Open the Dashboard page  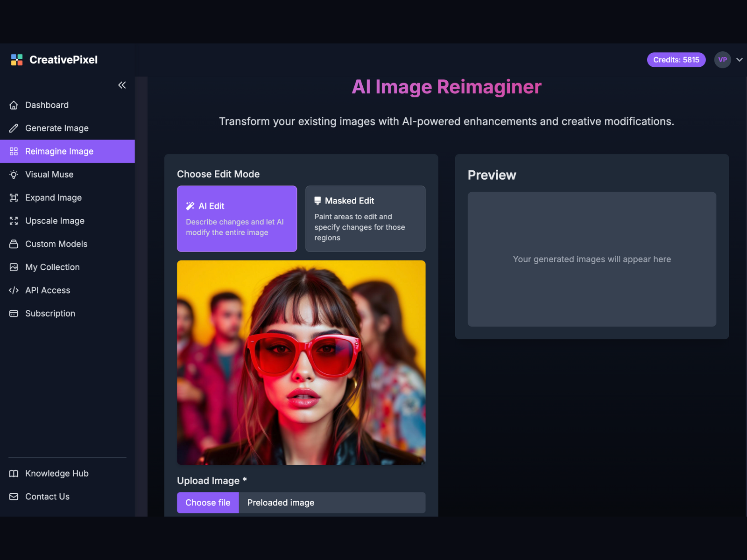click(x=67, y=105)
